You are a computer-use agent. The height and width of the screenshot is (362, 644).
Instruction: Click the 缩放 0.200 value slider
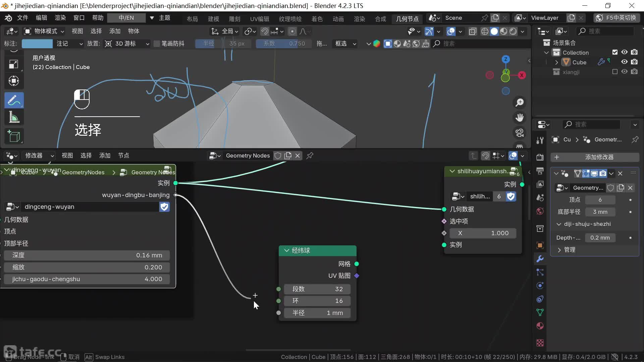pos(87,267)
